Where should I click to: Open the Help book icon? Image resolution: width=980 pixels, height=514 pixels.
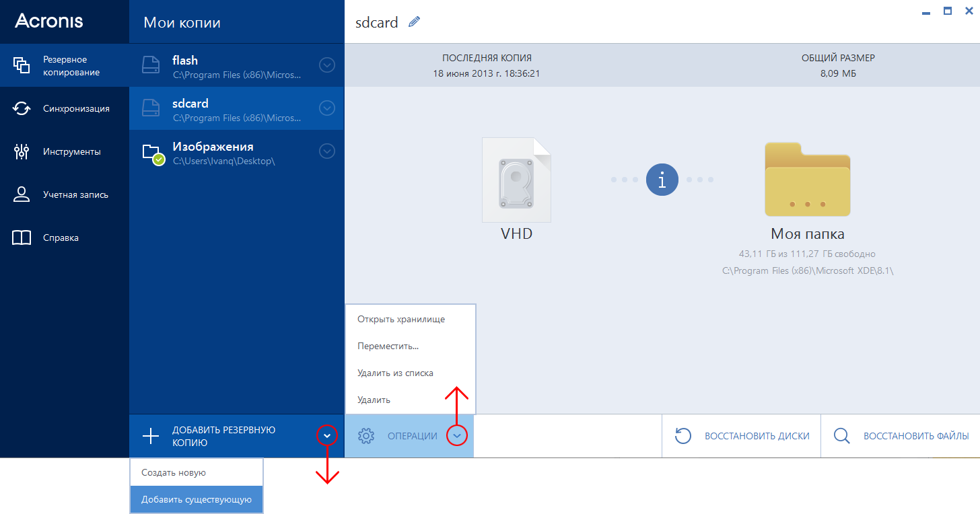point(22,237)
